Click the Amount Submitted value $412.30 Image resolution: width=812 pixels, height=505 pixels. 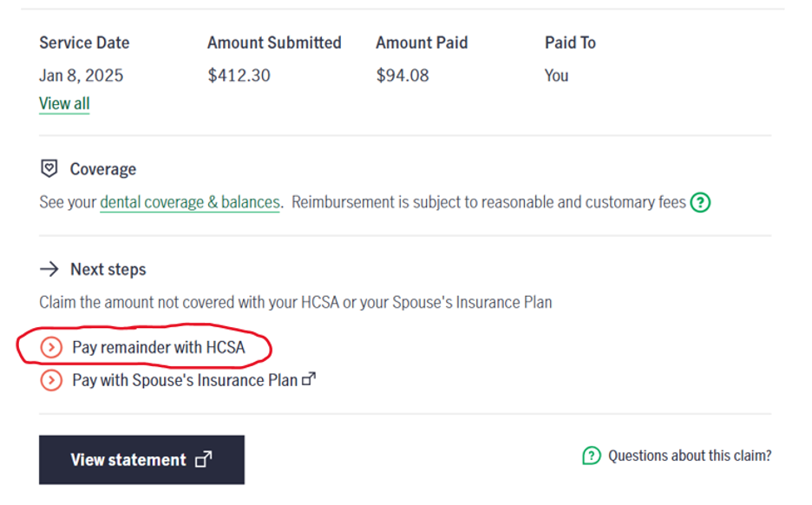[x=239, y=75]
